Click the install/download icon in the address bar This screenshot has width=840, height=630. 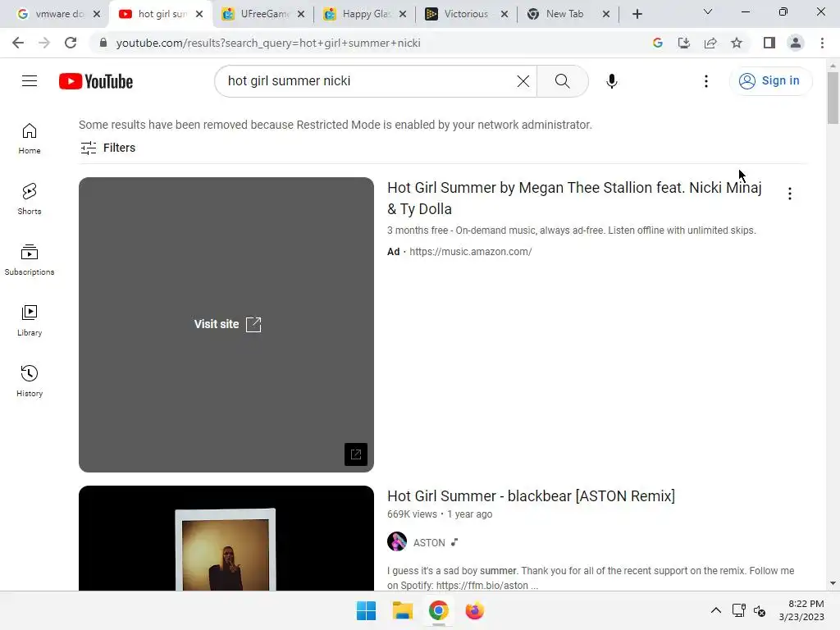click(x=684, y=43)
